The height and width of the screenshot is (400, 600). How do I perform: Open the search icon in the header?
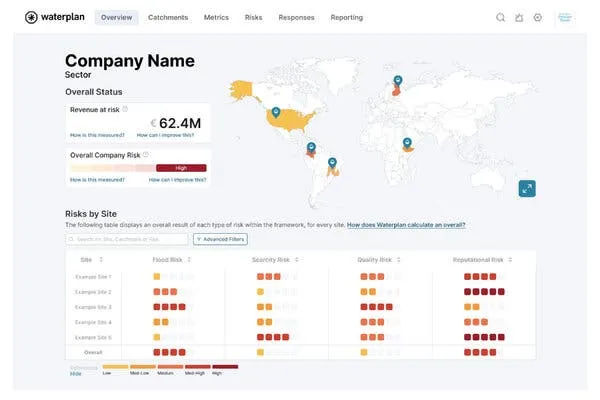(x=501, y=17)
